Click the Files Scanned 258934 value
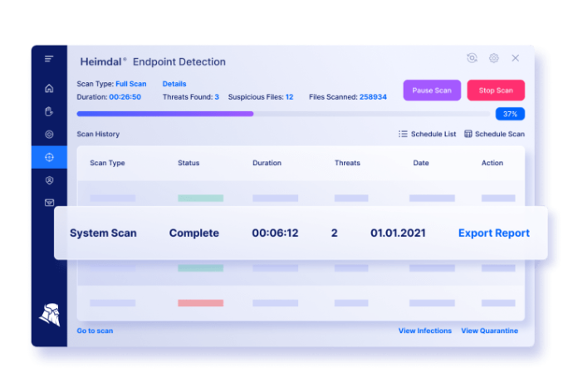Screen dimensions: 573x392 tap(373, 97)
